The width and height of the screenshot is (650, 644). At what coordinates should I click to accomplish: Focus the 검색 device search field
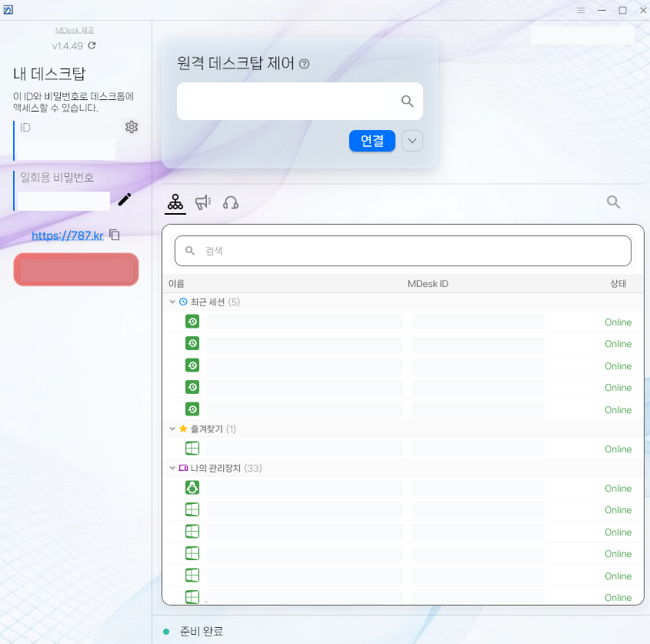pos(403,251)
